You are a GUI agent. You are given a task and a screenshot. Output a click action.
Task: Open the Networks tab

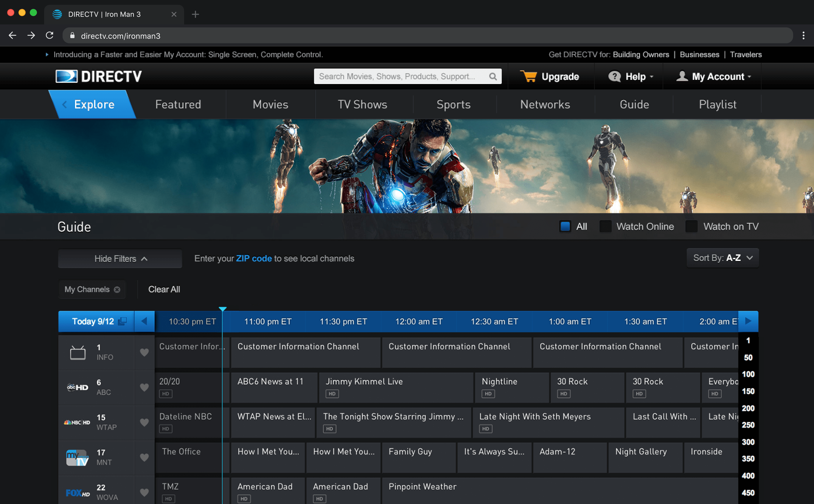(545, 104)
